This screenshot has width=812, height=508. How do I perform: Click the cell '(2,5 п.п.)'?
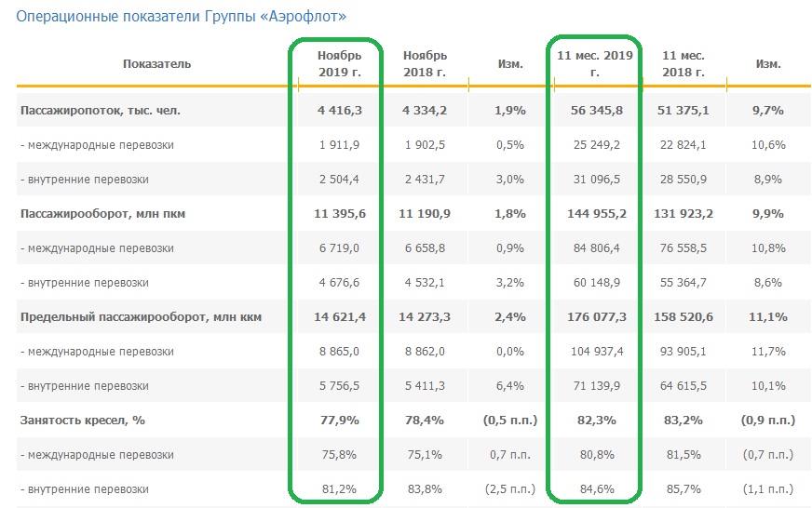pos(510,489)
